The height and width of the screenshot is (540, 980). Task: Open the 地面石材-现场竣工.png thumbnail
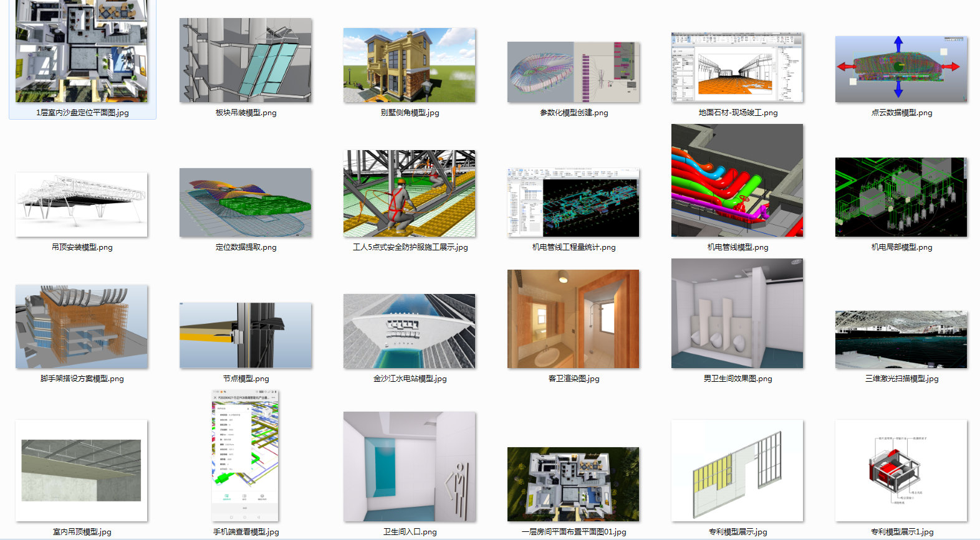pos(737,68)
